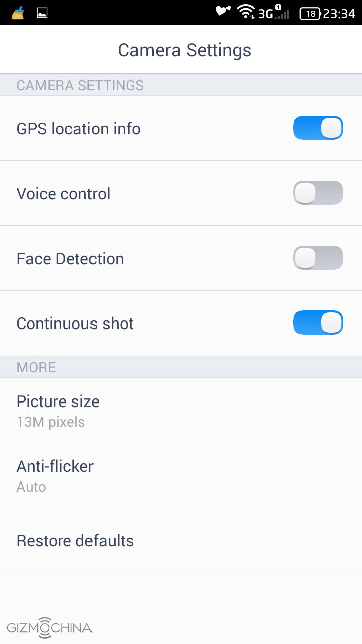362x644 pixels.
Task: Tap the Face Detection label text
Action: pyautogui.click(x=70, y=259)
